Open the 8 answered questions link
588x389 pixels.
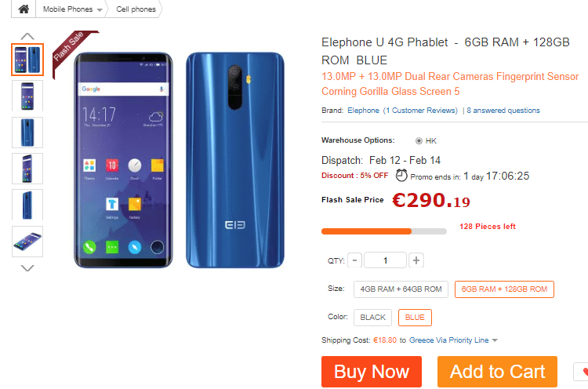(x=503, y=111)
